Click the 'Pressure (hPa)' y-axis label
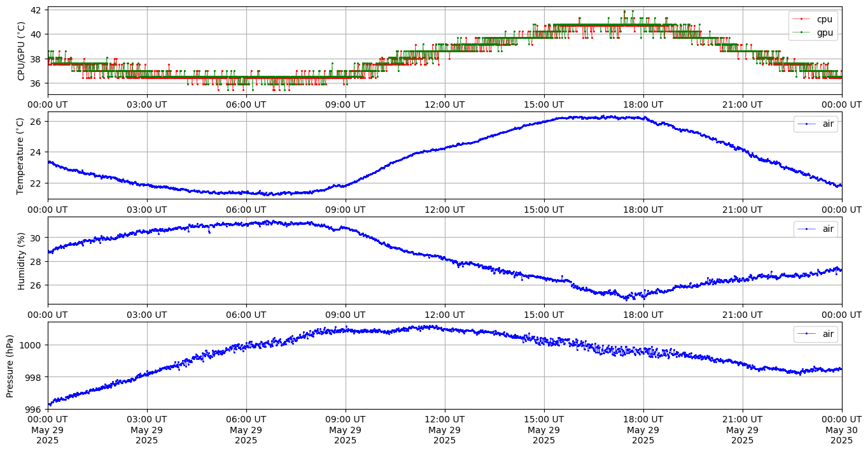The image size is (868, 451). tap(11, 366)
